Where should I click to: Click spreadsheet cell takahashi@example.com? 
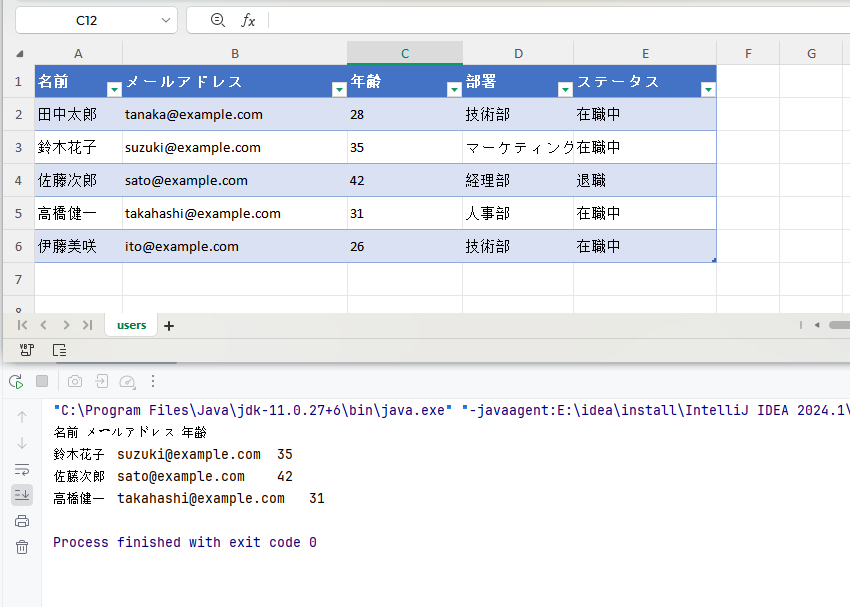(235, 214)
